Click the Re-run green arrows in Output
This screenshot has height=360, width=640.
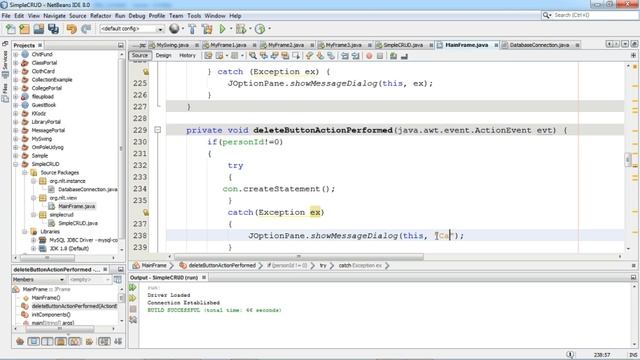[x=133, y=288]
